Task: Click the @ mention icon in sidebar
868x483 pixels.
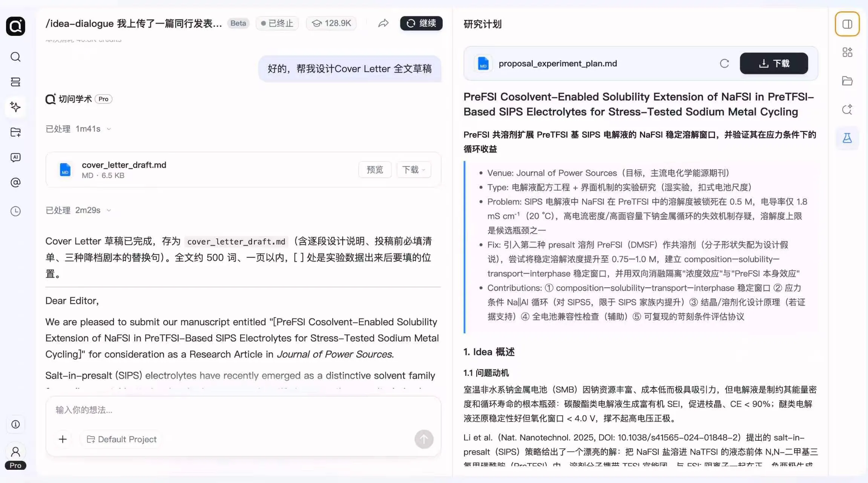Action: click(x=15, y=183)
